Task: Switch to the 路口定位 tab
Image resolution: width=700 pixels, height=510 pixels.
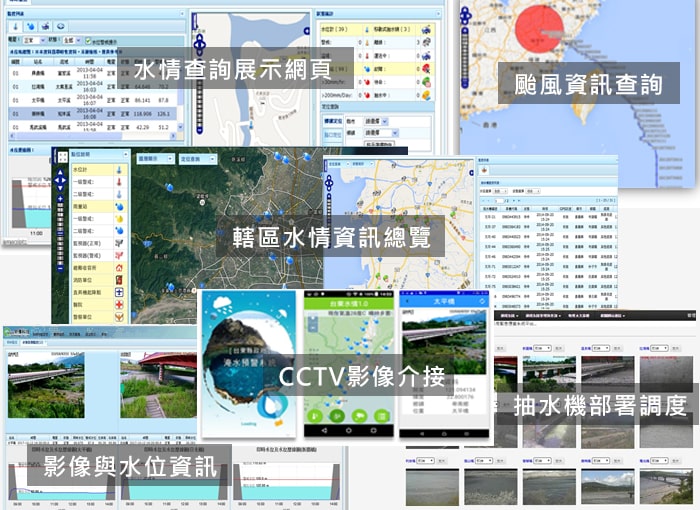Action: point(333,134)
